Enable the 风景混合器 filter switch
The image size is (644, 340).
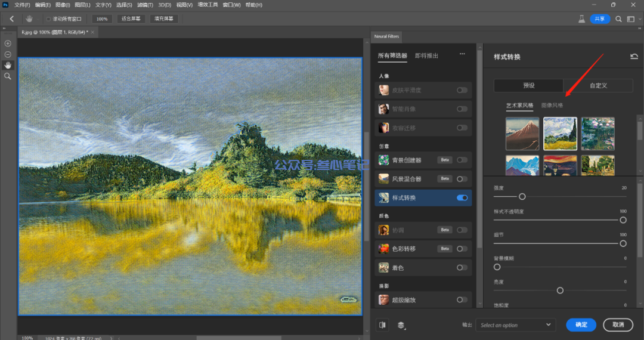(462, 178)
